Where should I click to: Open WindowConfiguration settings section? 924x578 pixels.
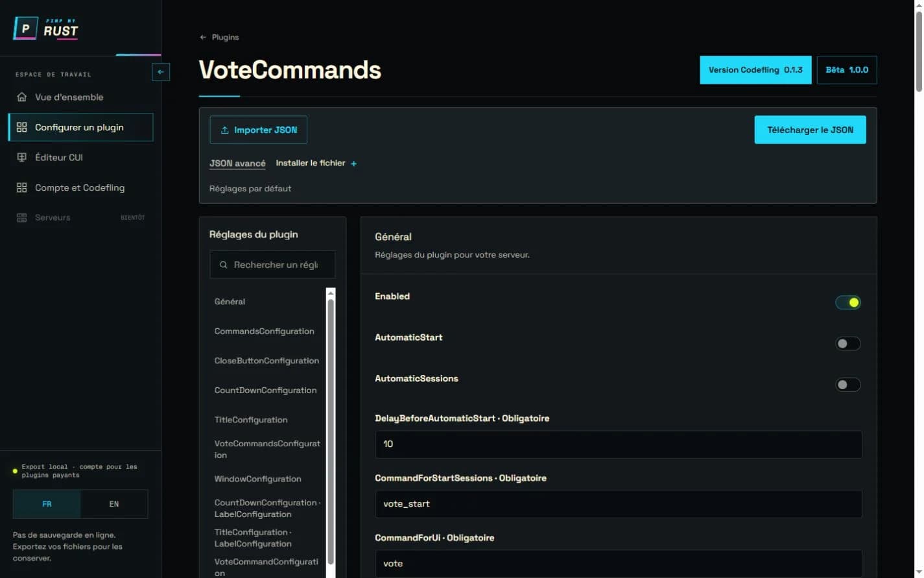point(267,479)
